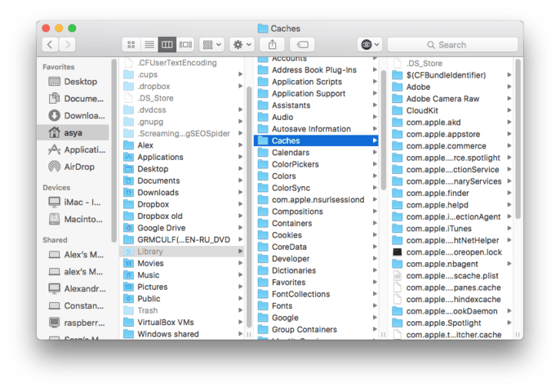Open the eye icon dropdown in toolbar
This screenshot has width=560, height=392.
tap(370, 45)
